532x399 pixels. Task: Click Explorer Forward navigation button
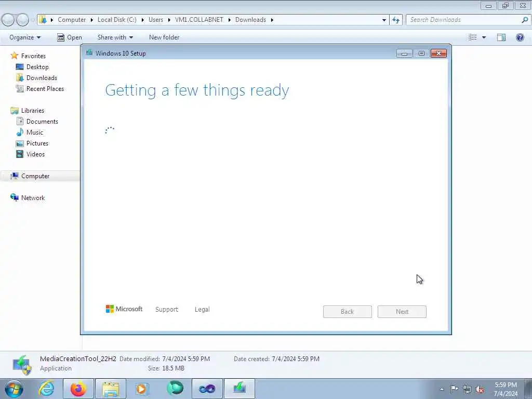(x=22, y=20)
